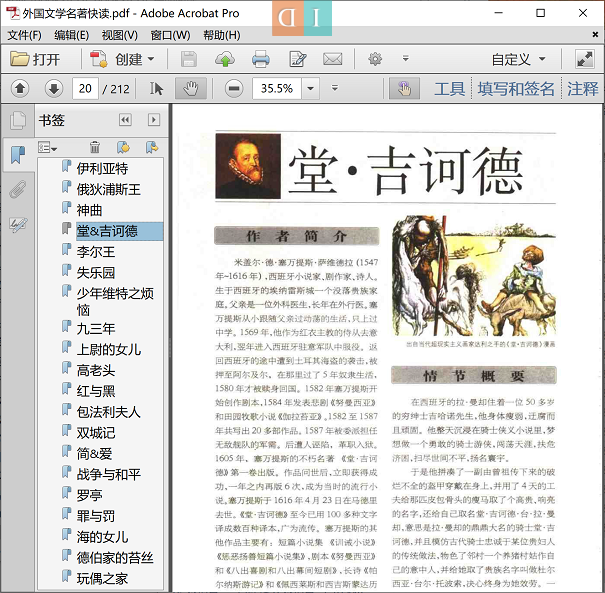Open the 注释 pane
Screen dimensions: 605x593
pyautogui.click(x=583, y=89)
